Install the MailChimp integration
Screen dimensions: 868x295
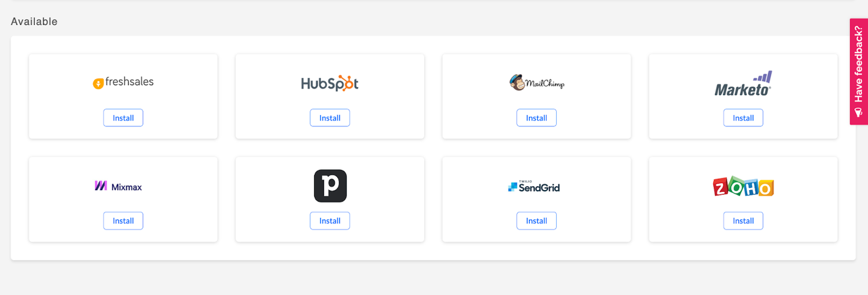click(x=536, y=118)
